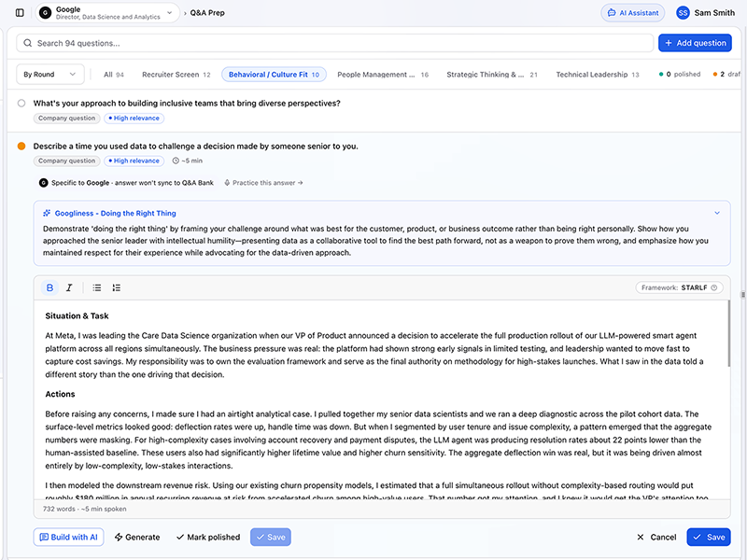The image size is (747, 560).
Task: Click Mark polished
Action: coord(208,538)
